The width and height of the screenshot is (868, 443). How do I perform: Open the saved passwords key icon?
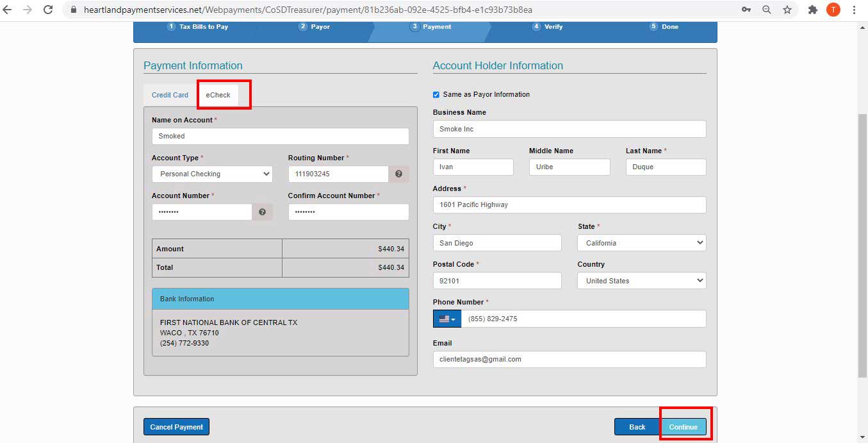[x=746, y=10]
